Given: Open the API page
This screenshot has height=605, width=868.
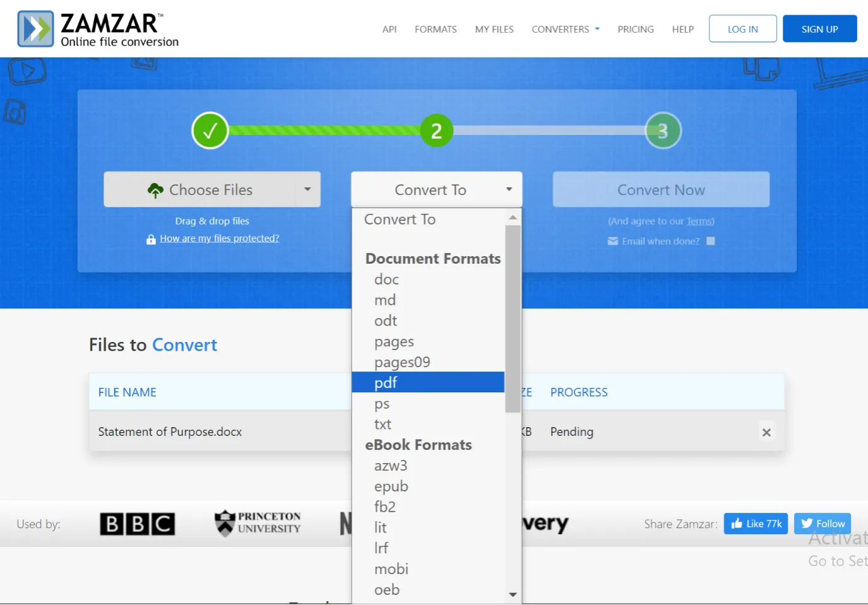Looking at the screenshot, I should 389,29.
